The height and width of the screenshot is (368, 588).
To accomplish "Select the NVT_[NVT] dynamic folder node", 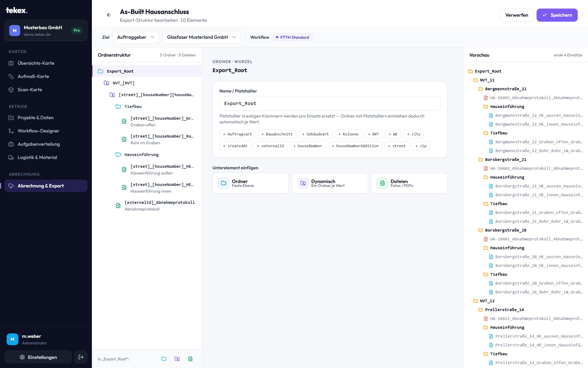I will (x=147, y=83).
